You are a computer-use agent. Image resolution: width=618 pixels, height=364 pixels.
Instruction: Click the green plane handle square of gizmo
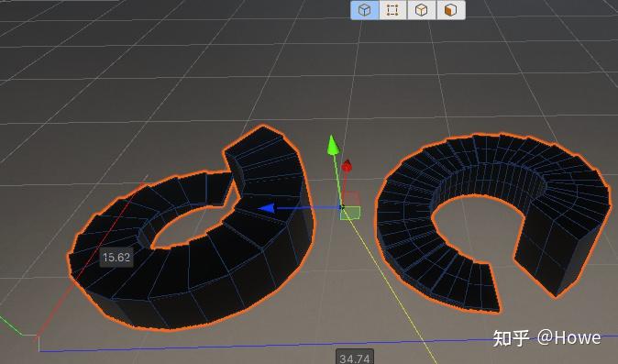[x=350, y=213]
